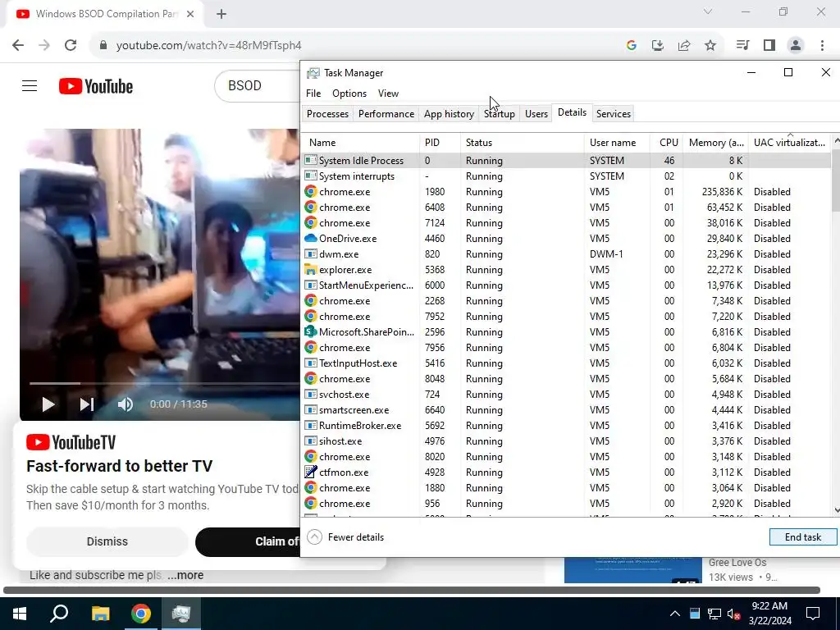Open the Chrome profile avatar
Viewport: 840px width, 630px height.
point(796,45)
